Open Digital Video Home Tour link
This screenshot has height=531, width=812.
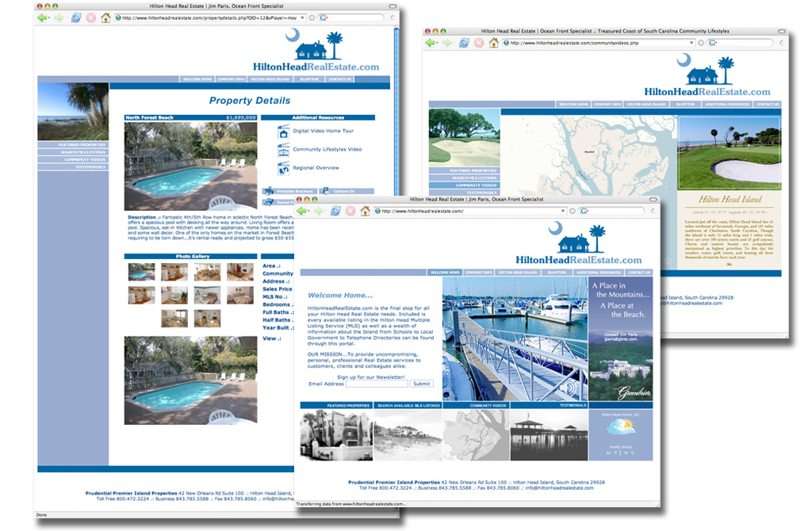(x=324, y=131)
